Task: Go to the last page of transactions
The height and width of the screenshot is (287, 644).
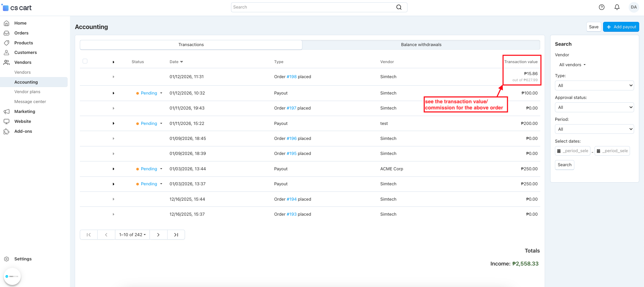Action: click(176, 235)
